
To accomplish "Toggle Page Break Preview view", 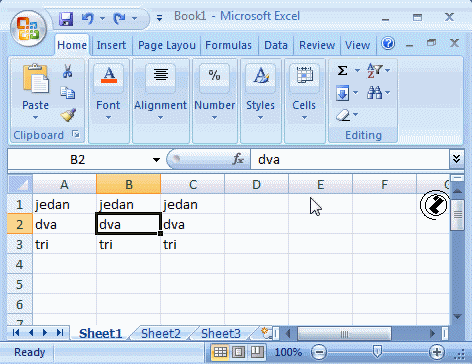I will tap(257, 352).
